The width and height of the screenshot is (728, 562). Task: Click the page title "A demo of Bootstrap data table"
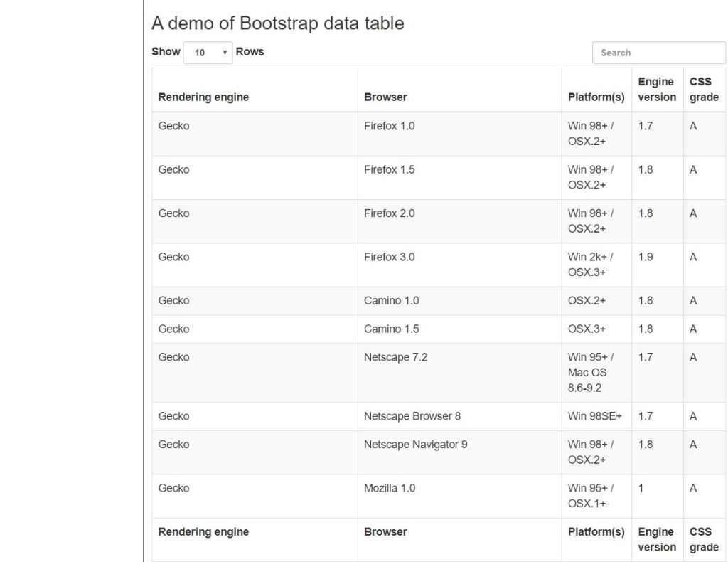[277, 23]
